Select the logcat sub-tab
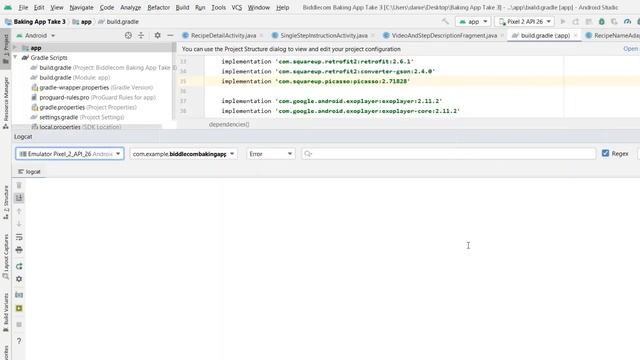640x360 pixels. (x=29, y=171)
